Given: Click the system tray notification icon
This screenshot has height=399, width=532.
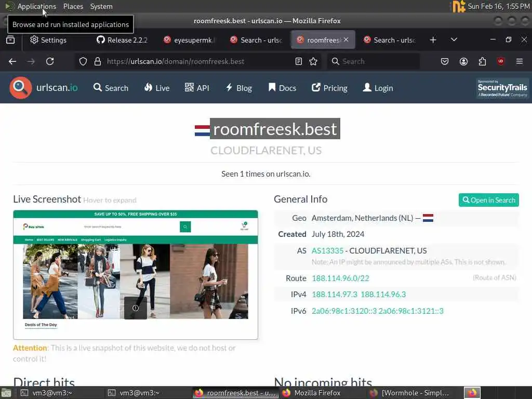Looking at the screenshot, I should 459,6.
